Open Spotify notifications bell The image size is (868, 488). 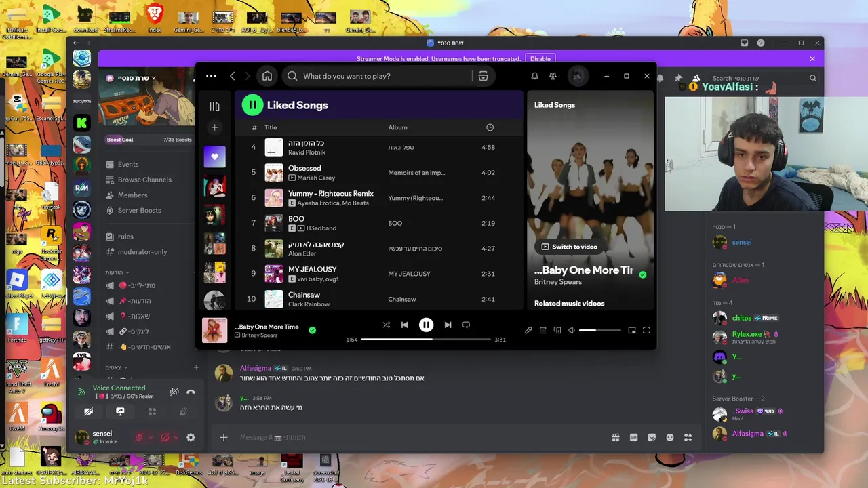[534, 76]
